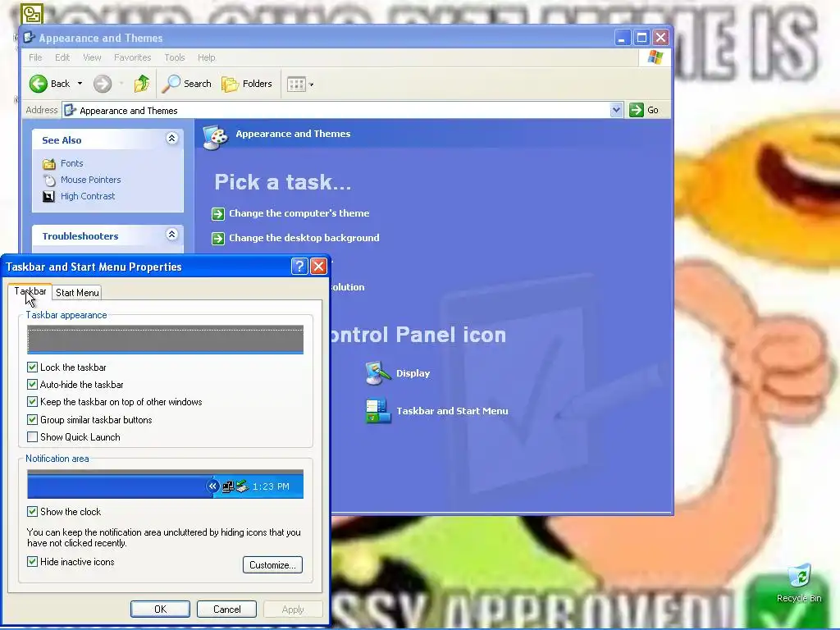840x630 pixels.
Task: Click the help question mark in Properties dialog
Action: (299, 267)
